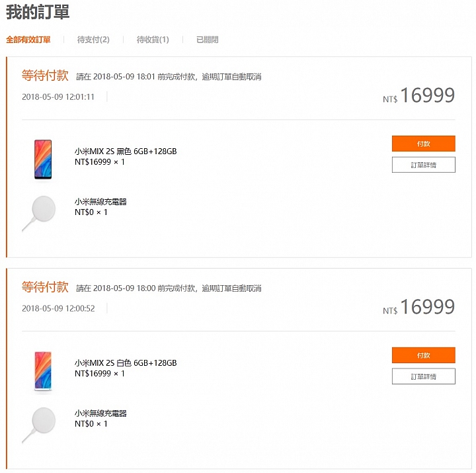Switch to the 待收貨(1) tab
The height and width of the screenshot is (473, 476).
pyautogui.click(x=153, y=40)
